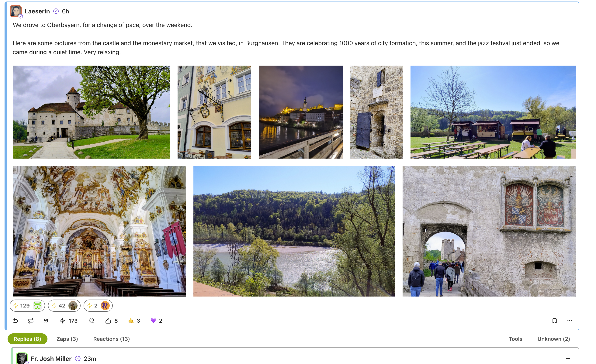This screenshot has width=596, height=364.
Task: Click Fr. Josh Miller's verified badge
Action: pos(78,359)
